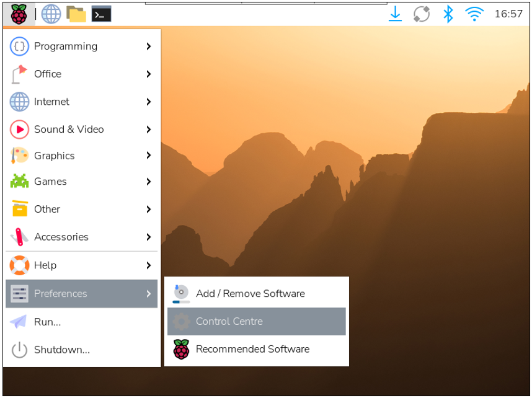
Task: Expand the Other submenu arrow
Action: tap(149, 210)
